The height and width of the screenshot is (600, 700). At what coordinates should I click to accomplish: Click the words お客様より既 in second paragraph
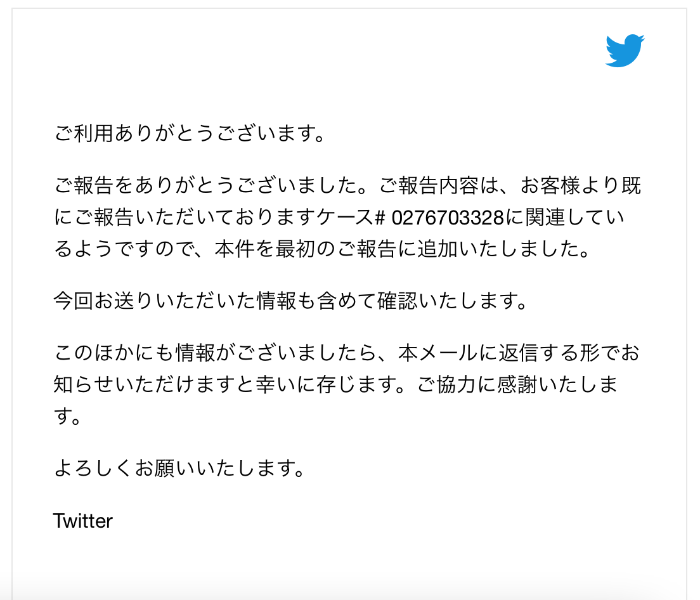pos(581,186)
